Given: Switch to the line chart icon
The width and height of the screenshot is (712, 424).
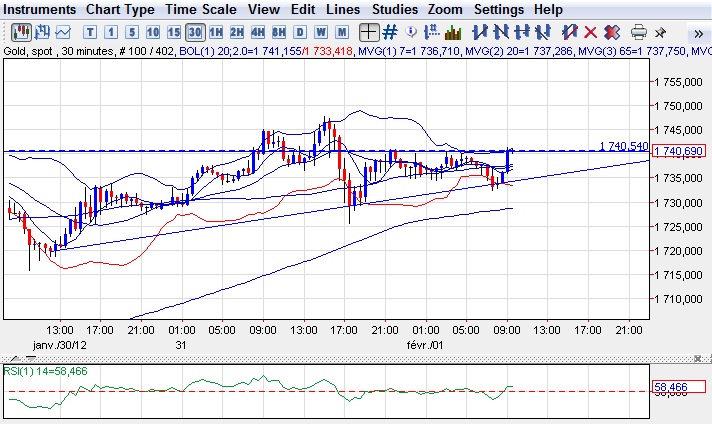Looking at the screenshot, I should pos(63,33).
